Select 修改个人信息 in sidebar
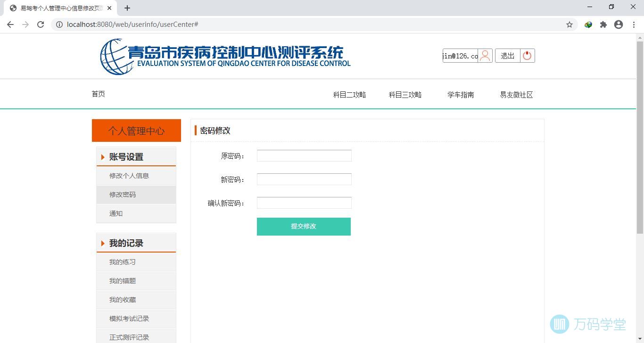The height and width of the screenshot is (343, 644). click(x=136, y=176)
